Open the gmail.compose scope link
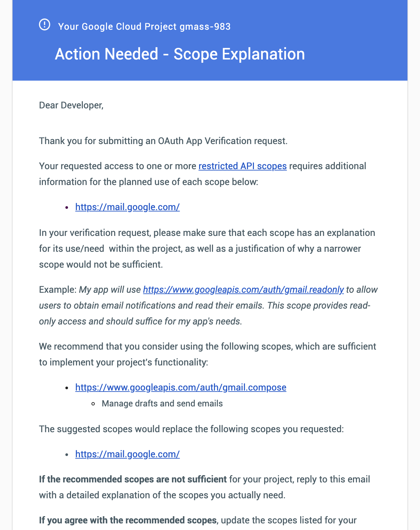The image size is (420, 530). pyautogui.click(x=181, y=387)
